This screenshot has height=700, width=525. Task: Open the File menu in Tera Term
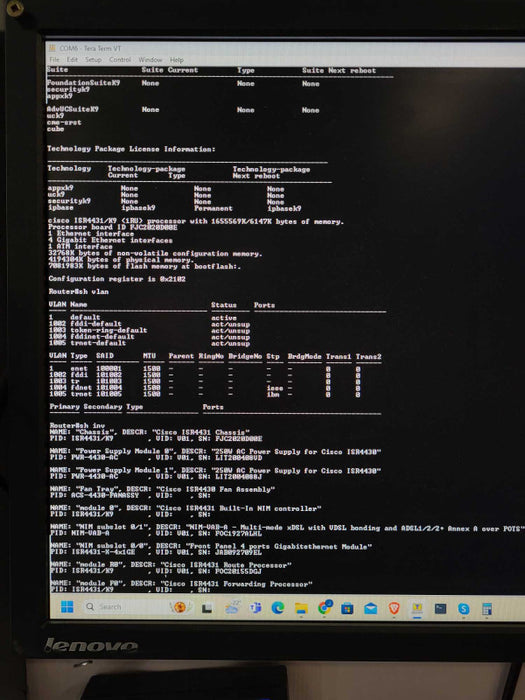click(54, 59)
